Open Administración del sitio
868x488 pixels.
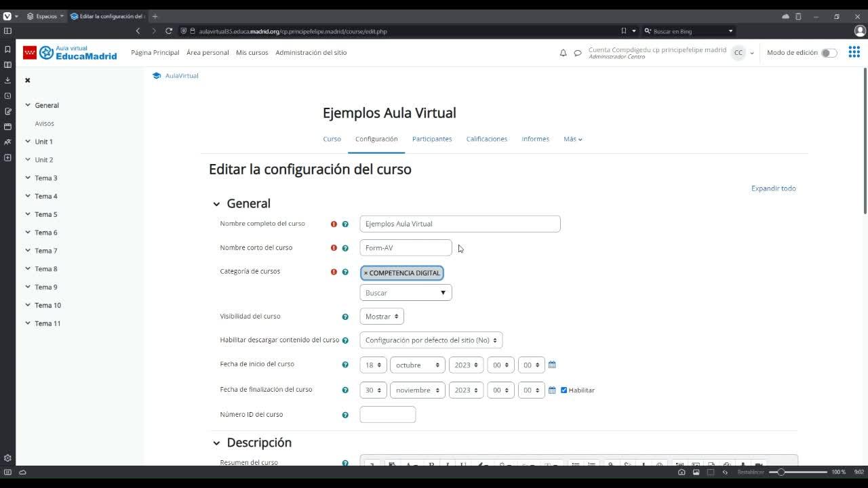[x=311, y=53]
